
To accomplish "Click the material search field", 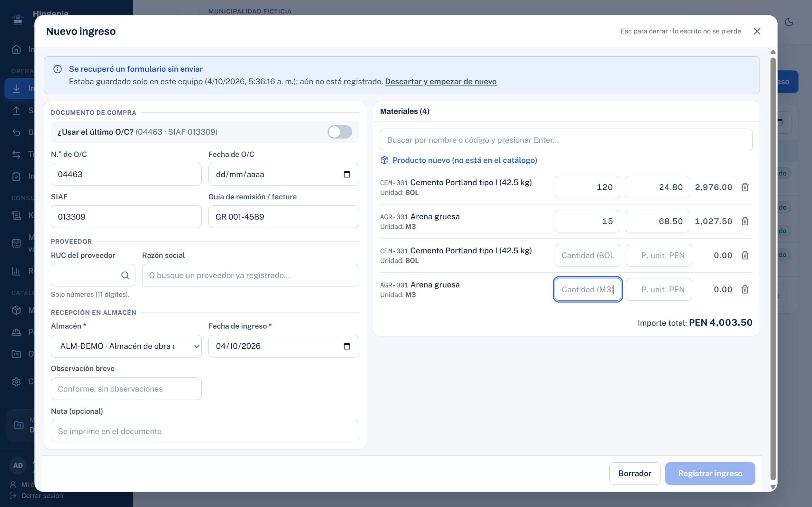I will point(566,140).
